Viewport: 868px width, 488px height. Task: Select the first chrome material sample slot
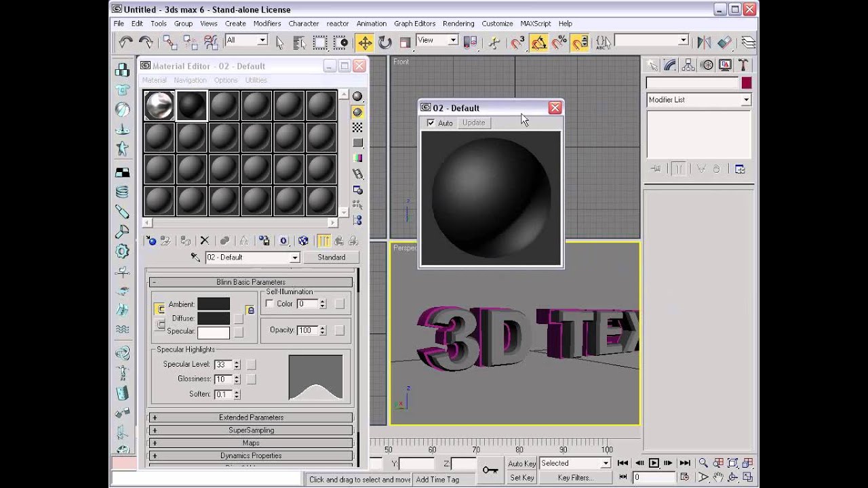pyautogui.click(x=159, y=106)
